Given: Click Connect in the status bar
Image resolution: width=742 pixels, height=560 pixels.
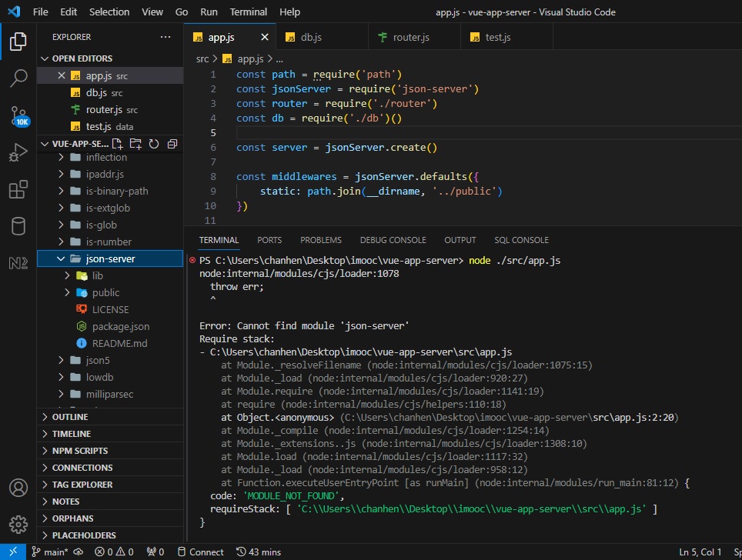Looking at the screenshot, I should coord(200,552).
